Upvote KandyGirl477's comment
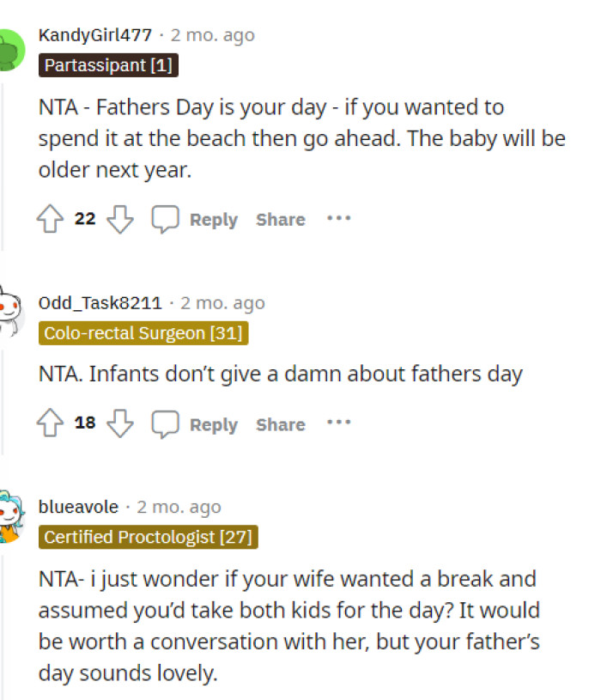This screenshot has width=601, height=700. [x=49, y=218]
